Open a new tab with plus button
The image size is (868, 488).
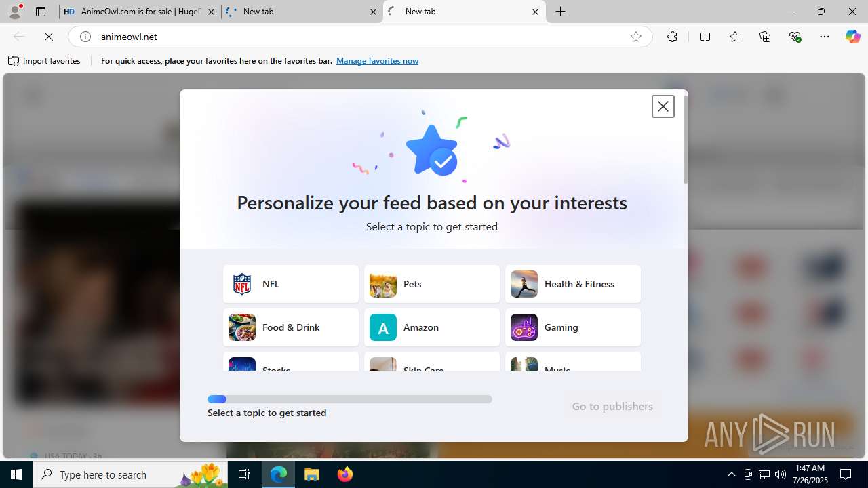click(561, 12)
